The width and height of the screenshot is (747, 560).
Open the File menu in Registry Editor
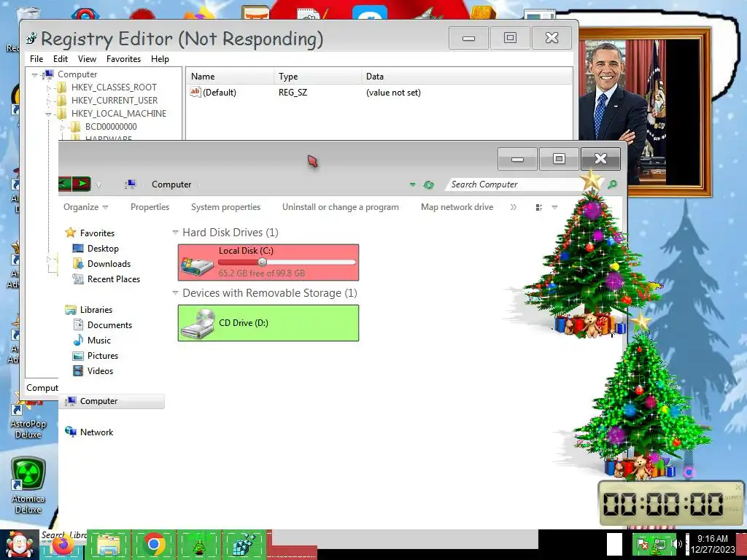(36, 59)
